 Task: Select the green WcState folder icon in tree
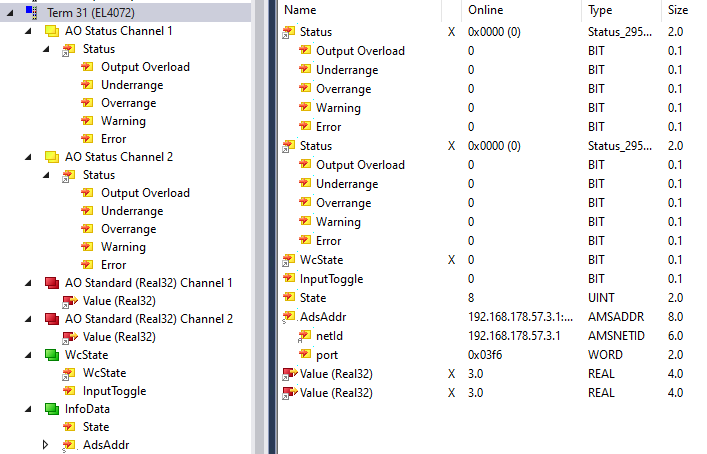tap(52, 355)
